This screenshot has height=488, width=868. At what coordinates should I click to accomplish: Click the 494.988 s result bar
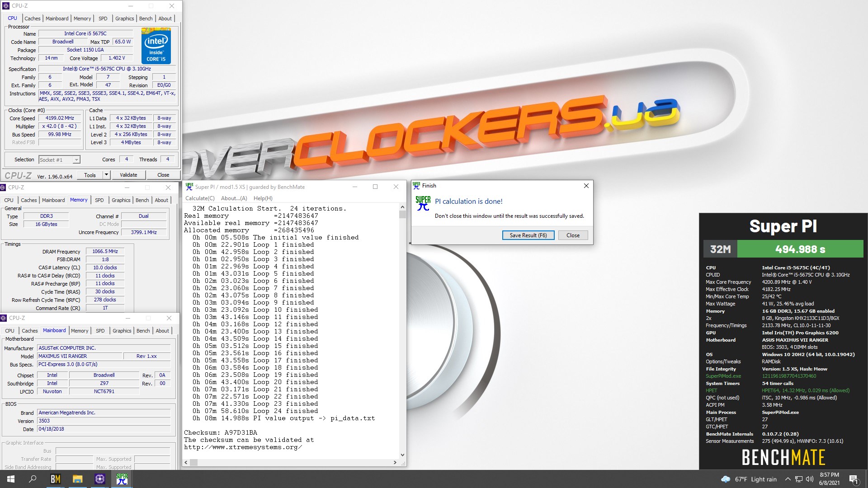[x=800, y=249]
